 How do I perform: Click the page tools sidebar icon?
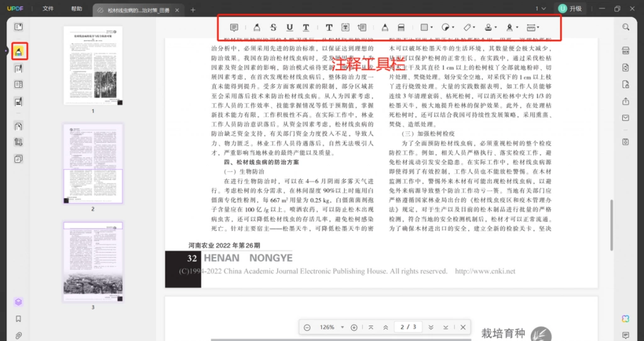(x=18, y=126)
